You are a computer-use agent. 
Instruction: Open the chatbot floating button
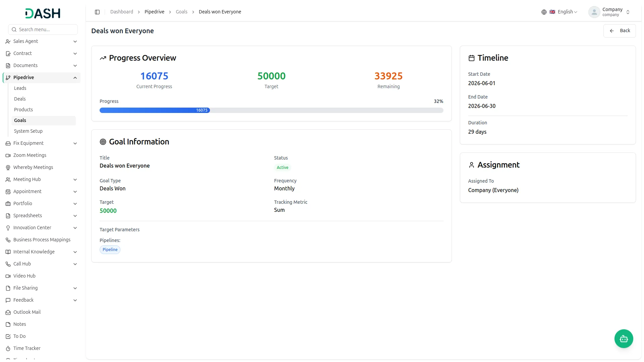pos(624,339)
